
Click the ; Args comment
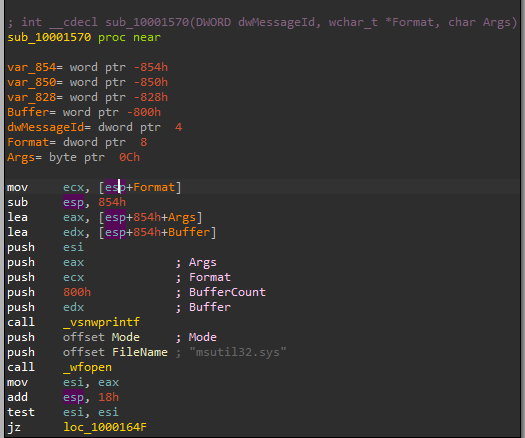[x=196, y=263]
